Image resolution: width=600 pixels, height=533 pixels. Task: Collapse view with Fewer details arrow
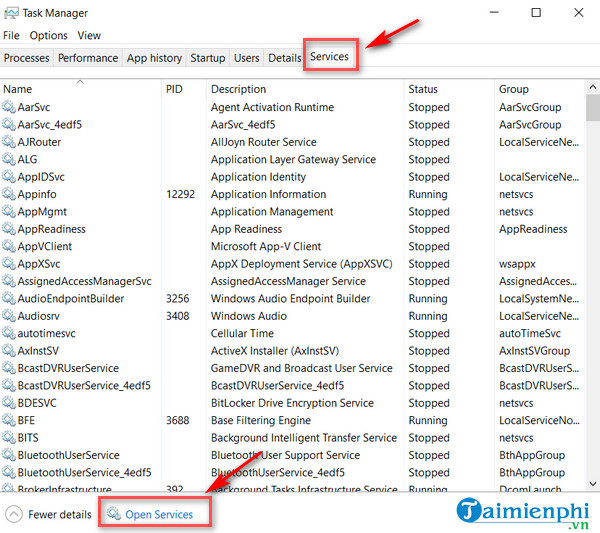pos(14,514)
